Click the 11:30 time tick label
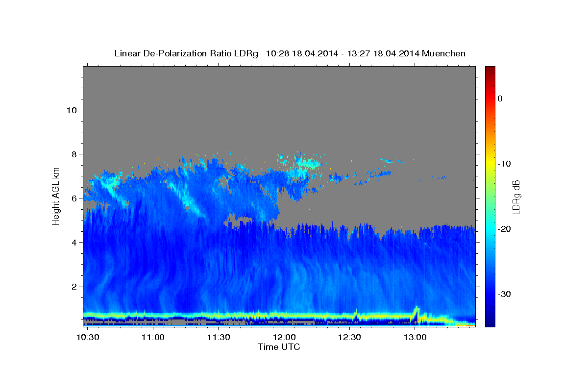Image resolution: width=588 pixels, height=392 pixels. tap(219, 338)
